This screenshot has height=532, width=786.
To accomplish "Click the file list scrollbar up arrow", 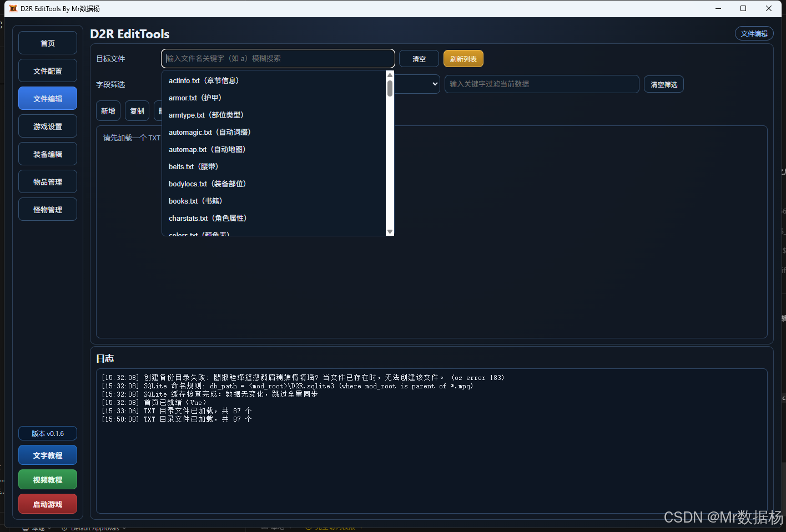I will pos(390,75).
